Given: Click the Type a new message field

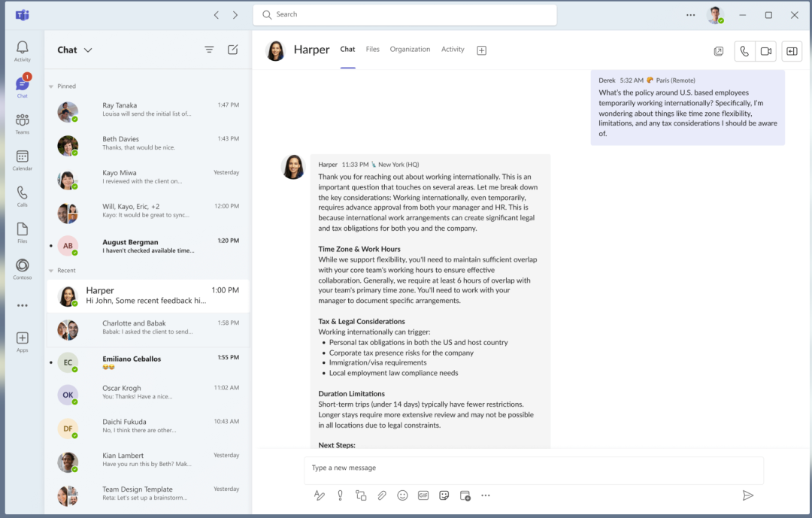Looking at the screenshot, I should pyautogui.click(x=533, y=468).
